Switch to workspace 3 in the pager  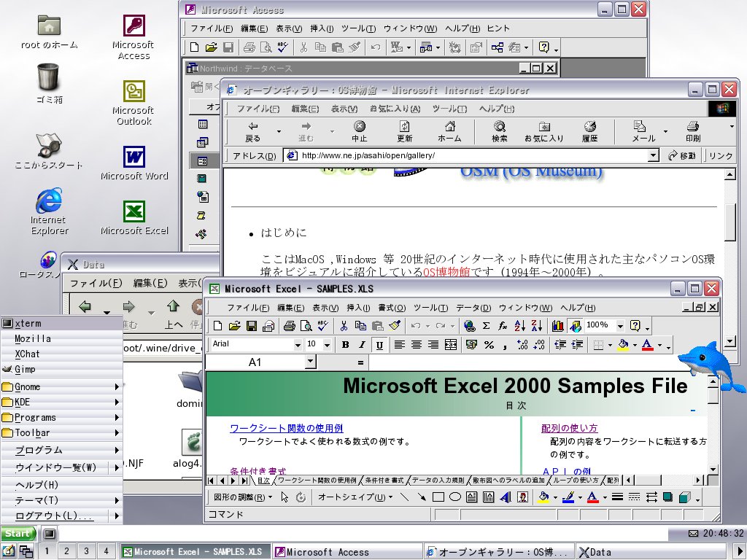(86, 551)
